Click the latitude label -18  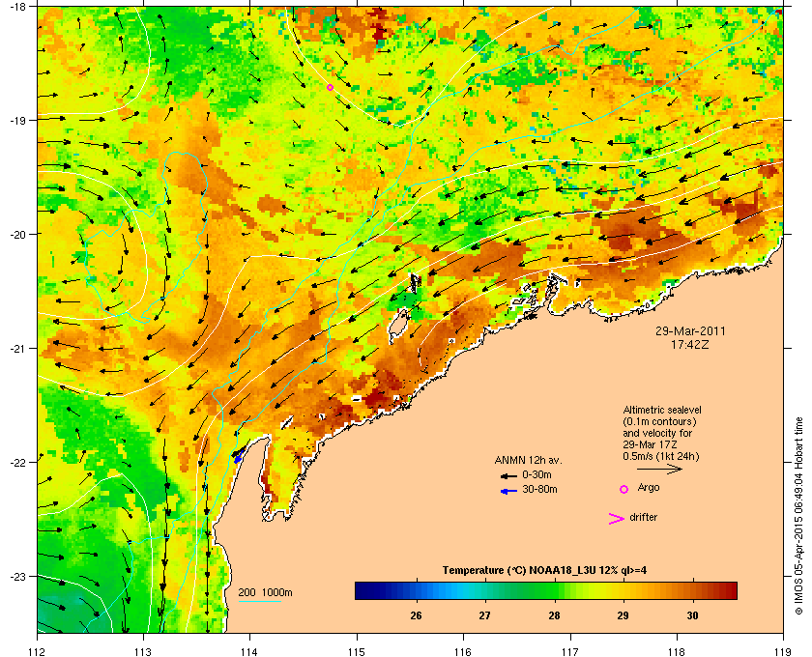pos(17,6)
